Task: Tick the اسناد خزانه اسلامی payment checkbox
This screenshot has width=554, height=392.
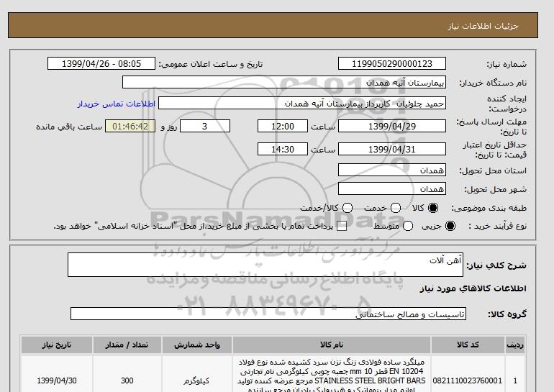Action: (x=342, y=227)
